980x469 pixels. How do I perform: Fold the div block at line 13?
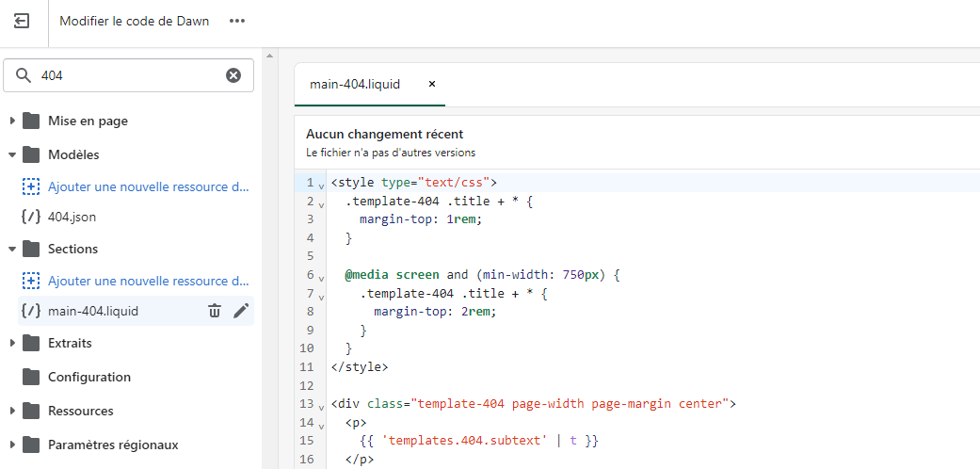[x=321, y=406]
